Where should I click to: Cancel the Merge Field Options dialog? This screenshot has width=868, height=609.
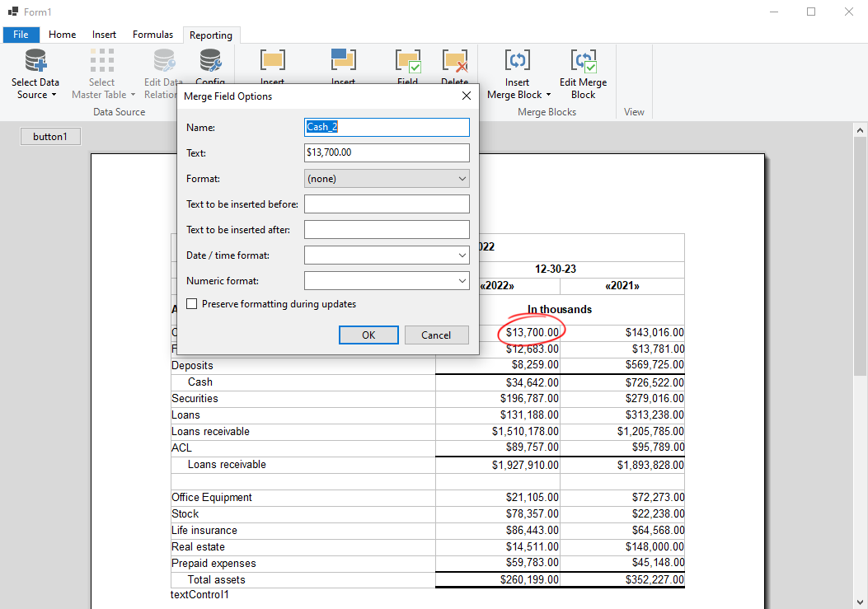(x=436, y=335)
